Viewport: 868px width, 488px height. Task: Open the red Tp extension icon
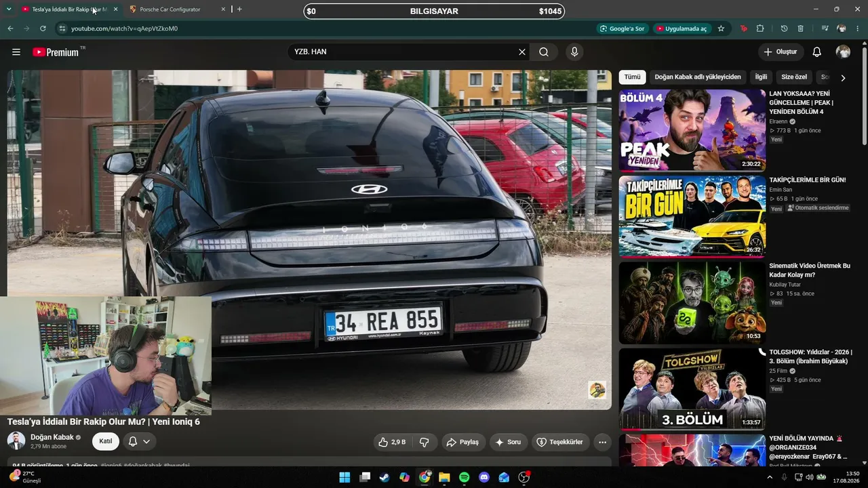(x=744, y=28)
